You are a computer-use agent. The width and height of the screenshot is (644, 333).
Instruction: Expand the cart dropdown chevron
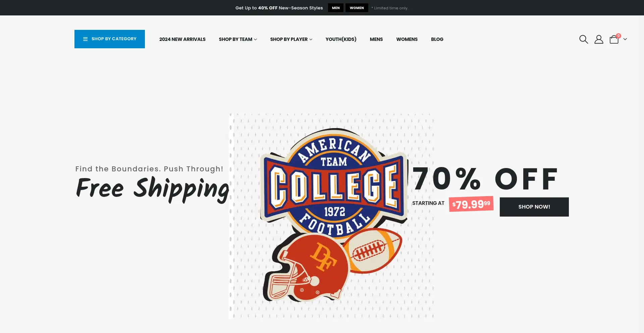pos(625,39)
